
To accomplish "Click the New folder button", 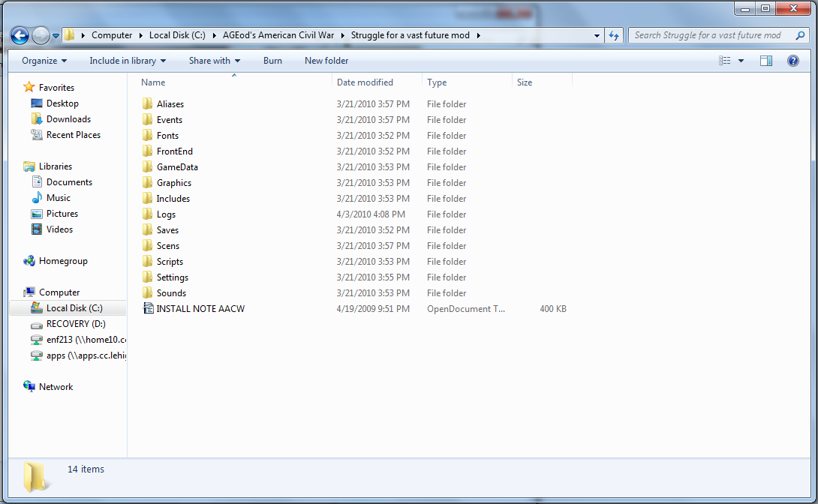I will [x=326, y=61].
